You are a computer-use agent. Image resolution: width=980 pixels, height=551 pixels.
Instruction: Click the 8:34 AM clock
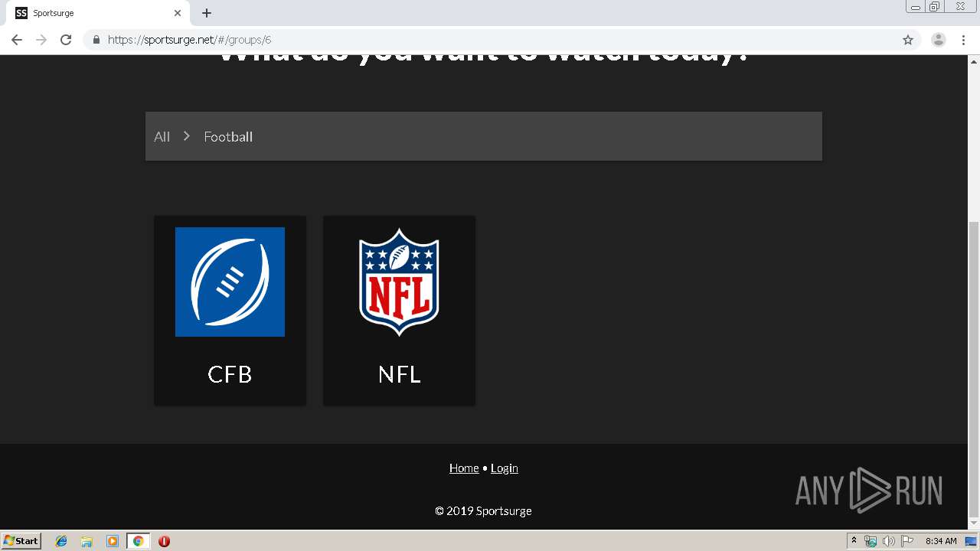point(941,541)
